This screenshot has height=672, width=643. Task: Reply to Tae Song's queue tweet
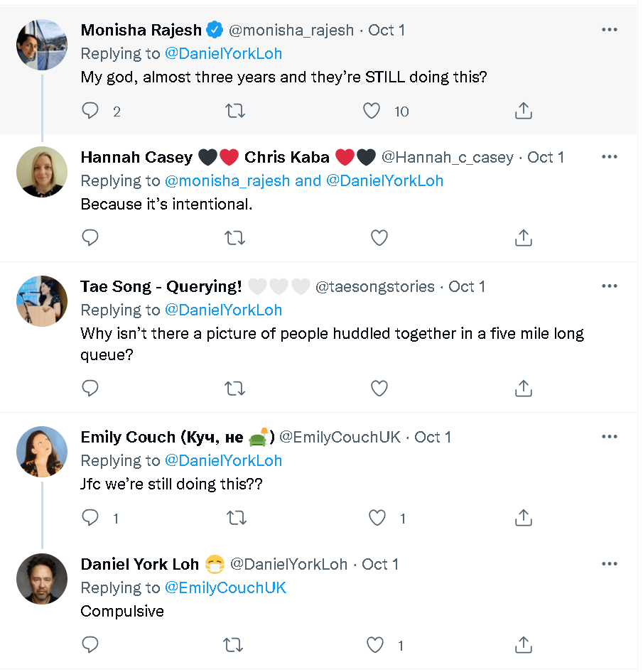coord(90,389)
